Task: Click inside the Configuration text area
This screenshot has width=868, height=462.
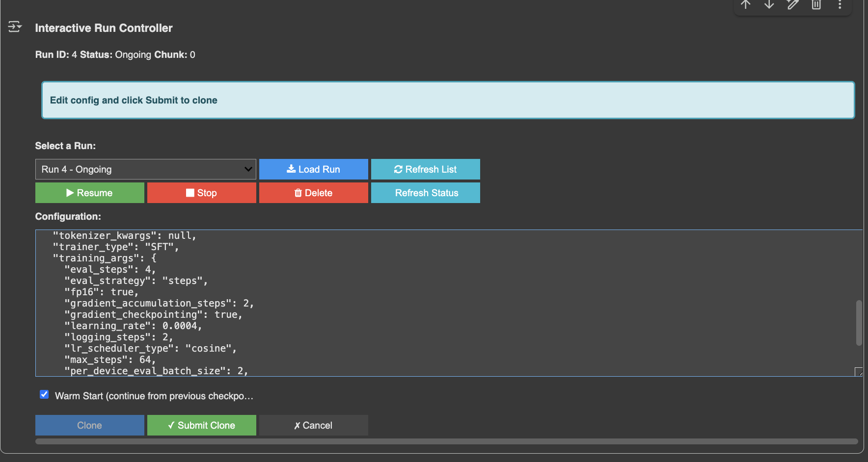Action: [442, 303]
